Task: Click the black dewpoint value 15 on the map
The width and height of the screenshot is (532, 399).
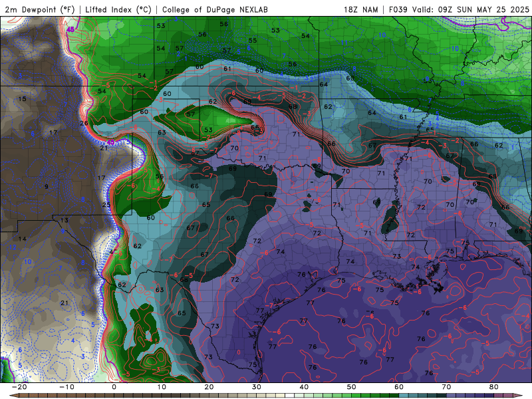Action: tap(22, 99)
